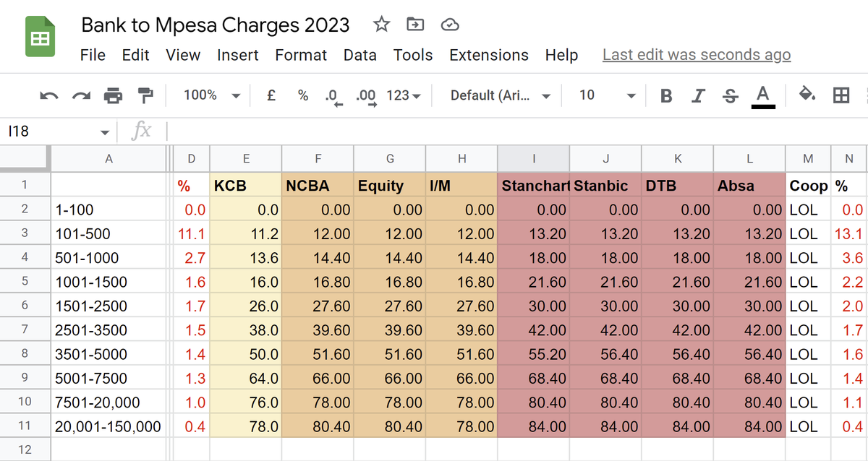Select column A header
868x461 pixels.
[x=109, y=159]
